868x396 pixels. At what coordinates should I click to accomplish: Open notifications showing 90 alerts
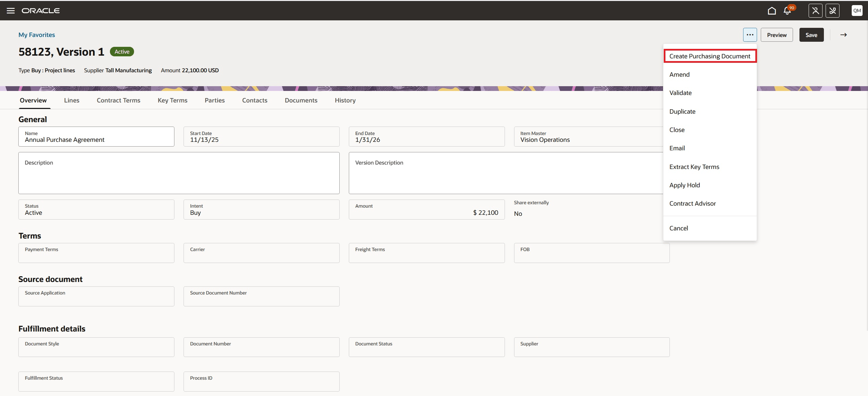click(787, 11)
